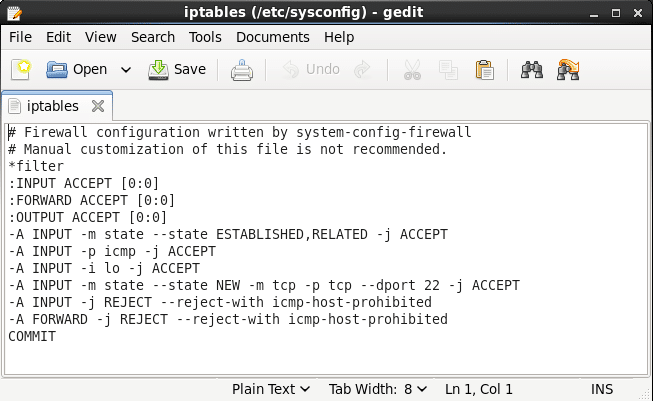The height and width of the screenshot is (401, 653).
Task: Click the Redo arrow icon
Action: pos(363,70)
